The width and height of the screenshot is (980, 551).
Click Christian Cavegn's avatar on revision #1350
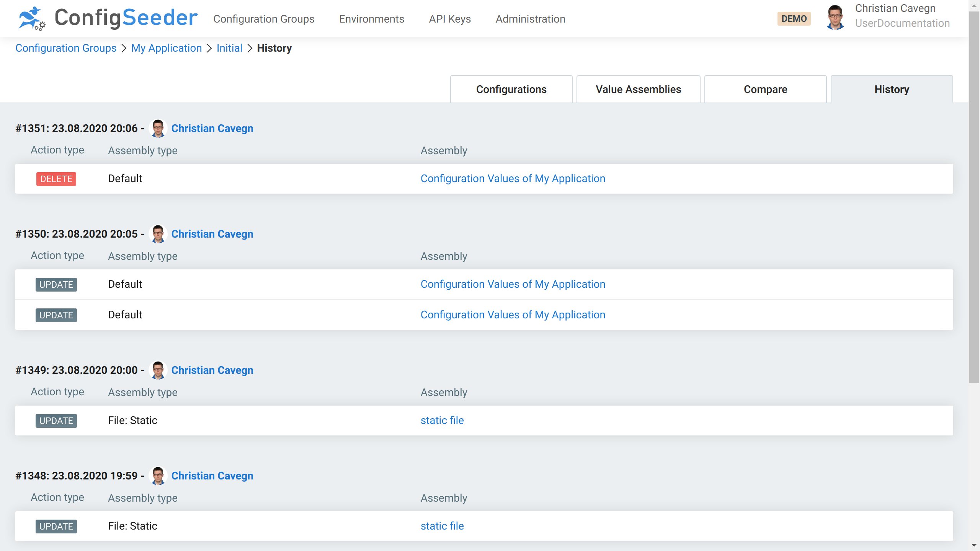tap(158, 234)
